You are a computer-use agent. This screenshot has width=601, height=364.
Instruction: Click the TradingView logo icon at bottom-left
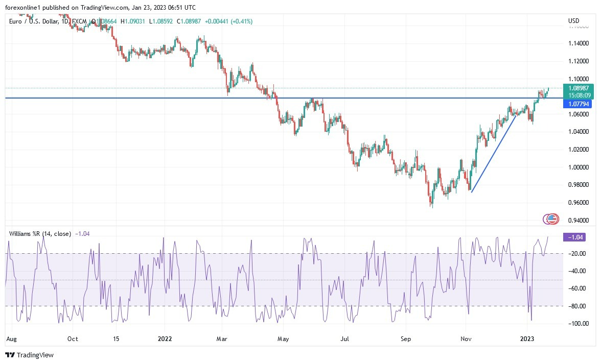pyautogui.click(x=10, y=355)
